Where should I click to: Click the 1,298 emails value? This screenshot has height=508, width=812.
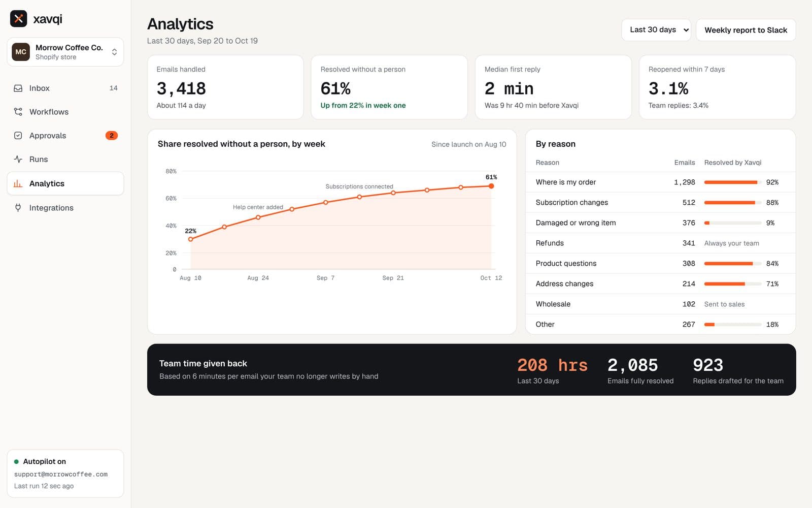click(x=685, y=182)
